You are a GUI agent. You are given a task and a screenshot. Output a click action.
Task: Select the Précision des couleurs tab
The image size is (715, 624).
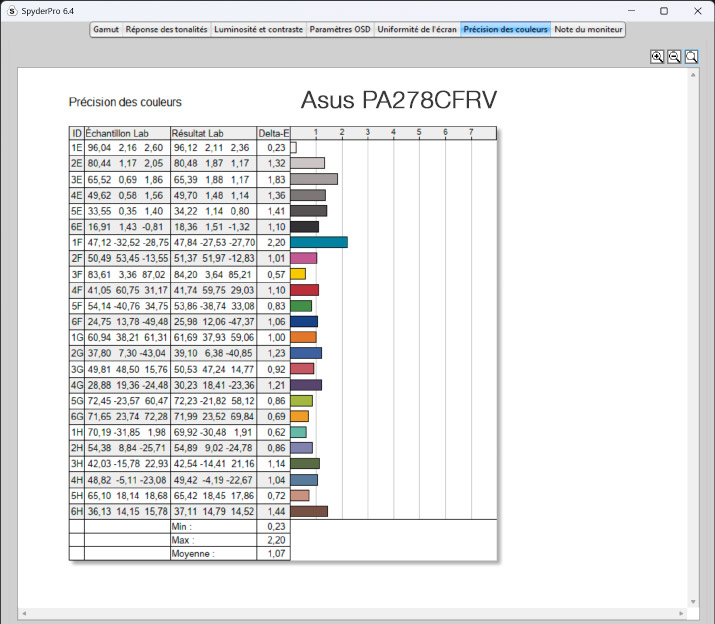505,30
